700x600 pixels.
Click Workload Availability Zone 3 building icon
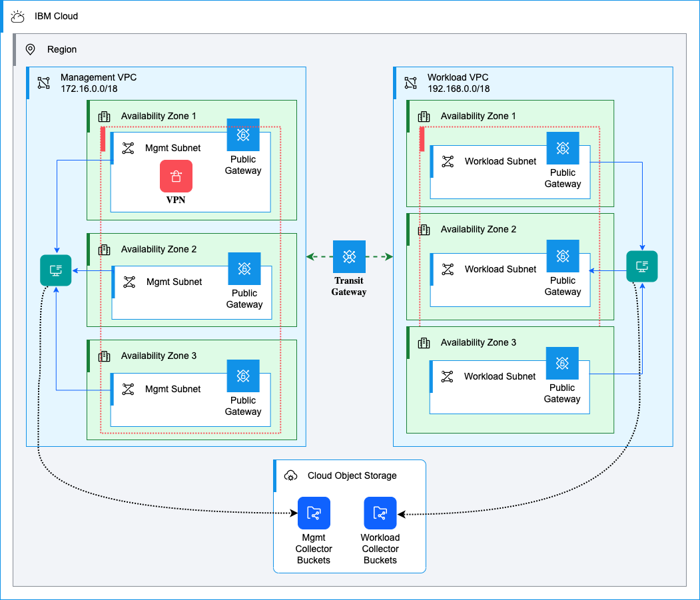[424, 343]
